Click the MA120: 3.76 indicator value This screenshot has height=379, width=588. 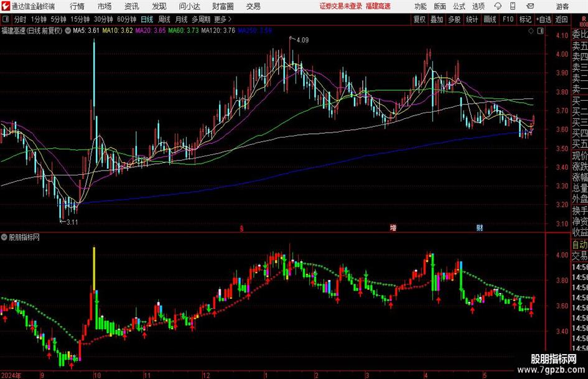point(218,30)
